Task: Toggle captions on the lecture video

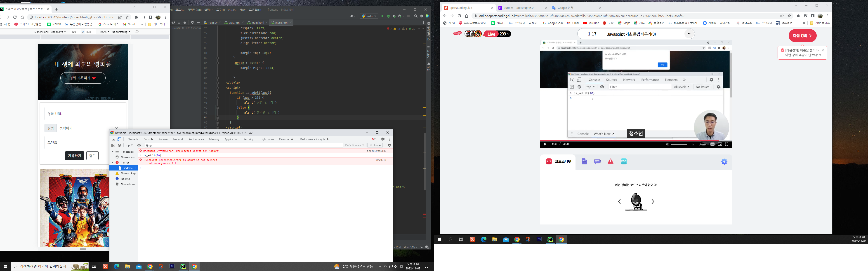Action: pyautogui.click(x=712, y=145)
